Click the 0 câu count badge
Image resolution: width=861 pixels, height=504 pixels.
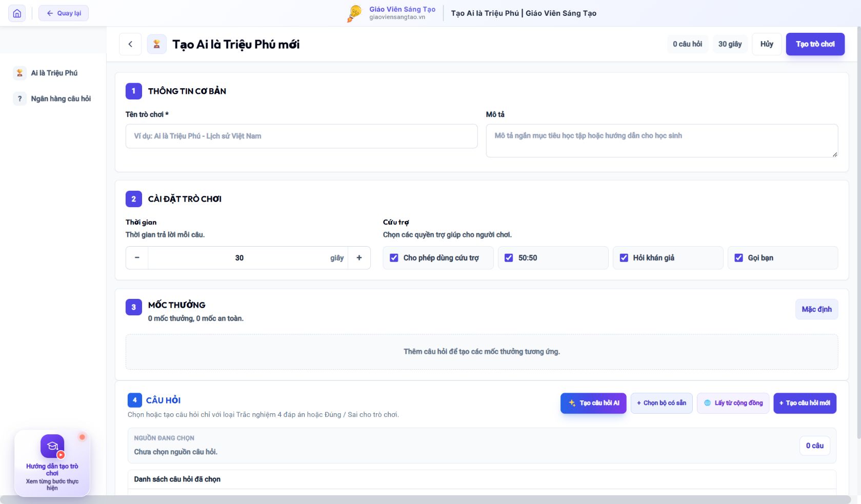point(815,446)
